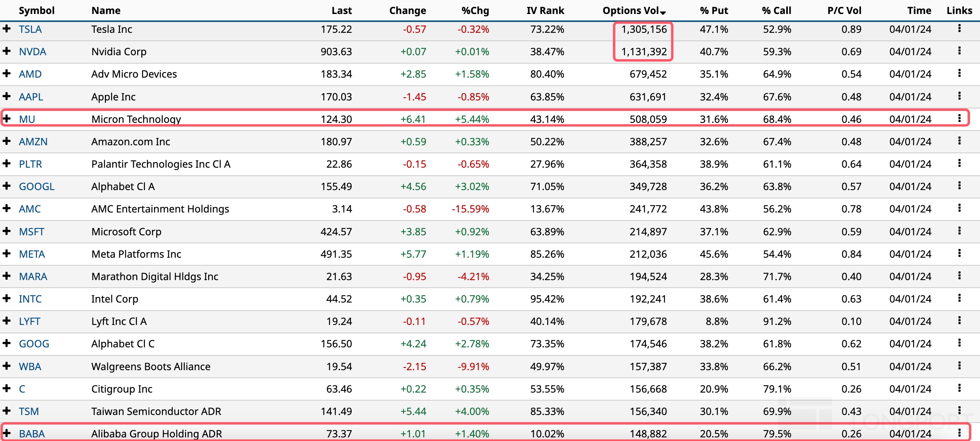Viewport: 980px width, 441px height.
Task: Expand the LYFT row plus icon
Action: [x=6, y=321]
